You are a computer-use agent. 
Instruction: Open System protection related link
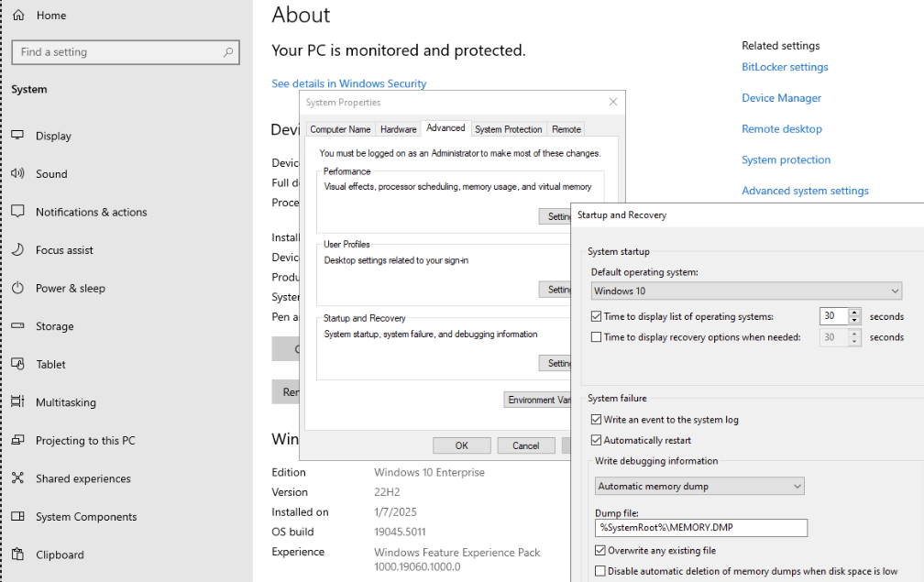[x=786, y=159]
